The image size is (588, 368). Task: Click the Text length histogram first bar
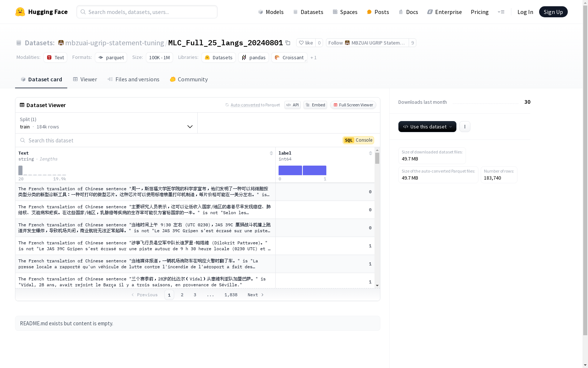21,170
